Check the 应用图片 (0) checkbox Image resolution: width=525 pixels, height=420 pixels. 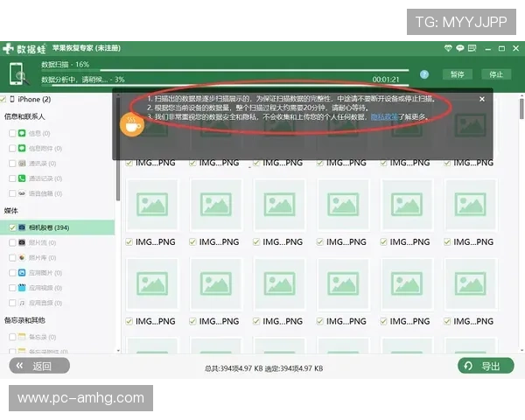(12, 273)
